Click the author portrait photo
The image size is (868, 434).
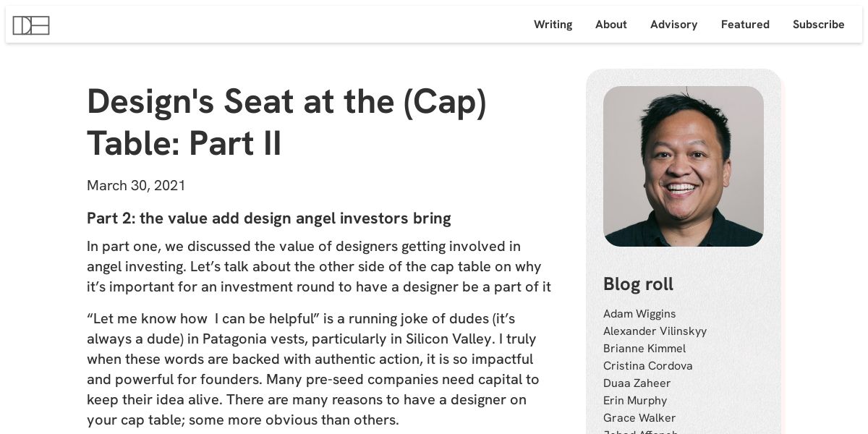683,166
